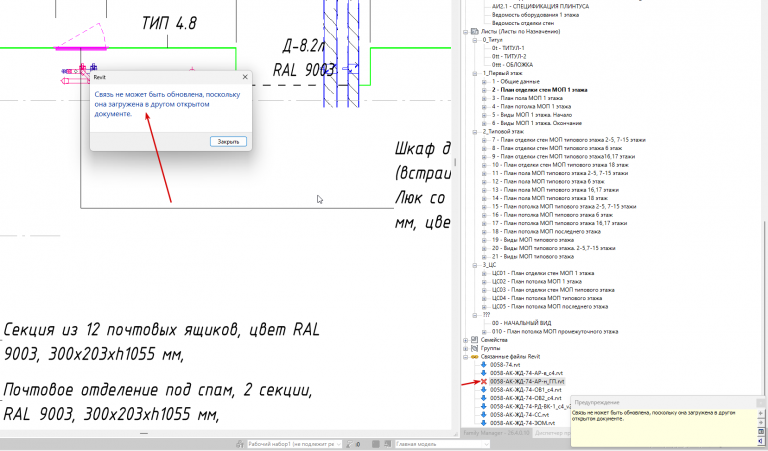The width and height of the screenshot is (768, 451).
Task: Switch to the Family Manager tab
Action: point(496,433)
